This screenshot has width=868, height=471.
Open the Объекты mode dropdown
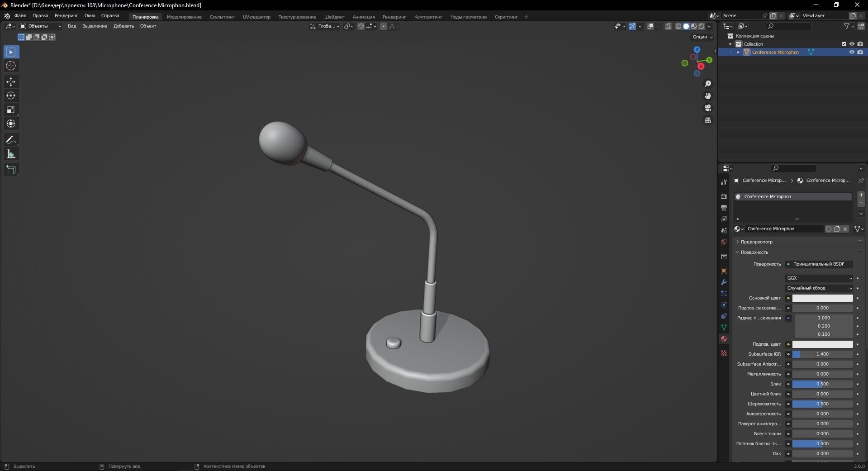click(41, 26)
